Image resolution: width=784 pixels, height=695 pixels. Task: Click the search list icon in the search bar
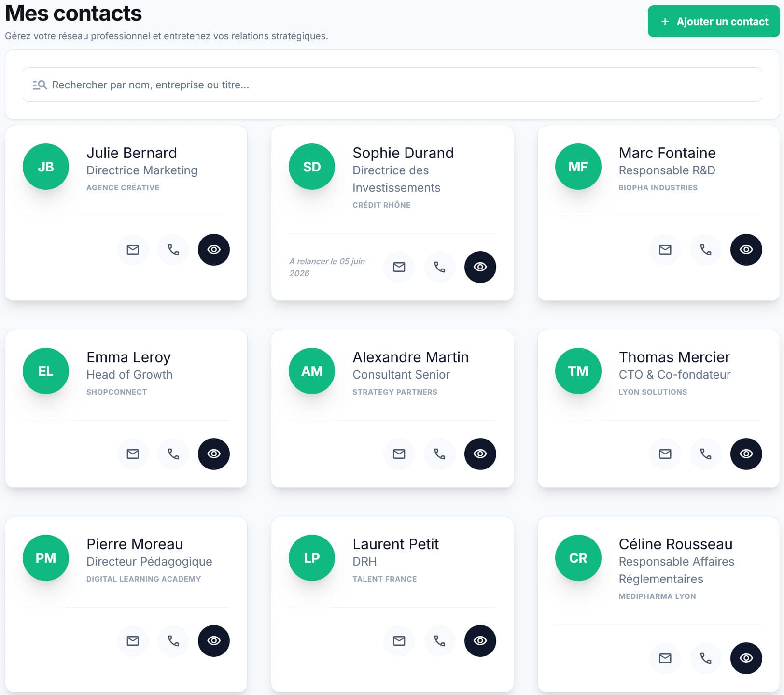click(40, 85)
